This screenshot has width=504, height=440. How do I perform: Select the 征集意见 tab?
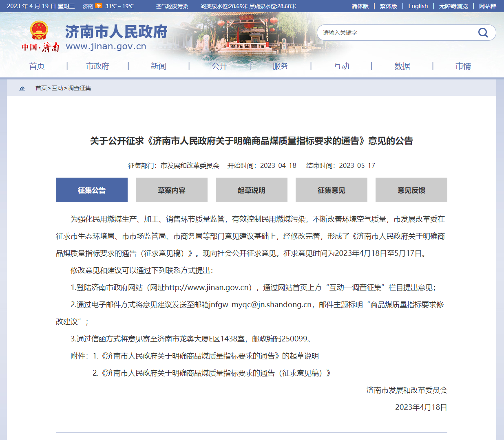pos(331,189)
